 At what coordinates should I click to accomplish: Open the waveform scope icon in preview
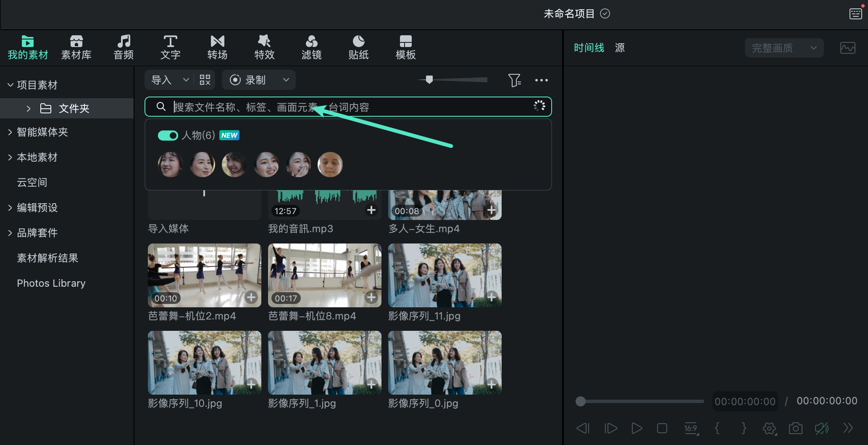click(x=847, y=48)
